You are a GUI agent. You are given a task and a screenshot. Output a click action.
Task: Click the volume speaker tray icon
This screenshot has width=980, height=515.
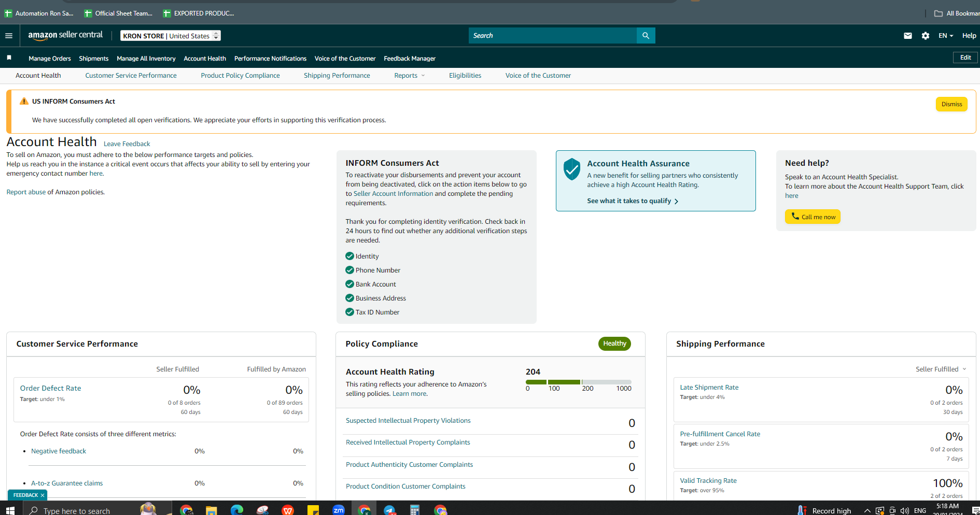905,511
